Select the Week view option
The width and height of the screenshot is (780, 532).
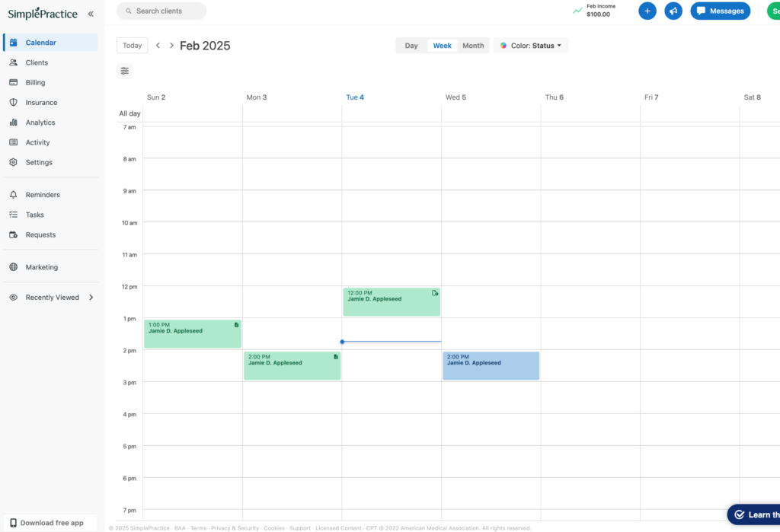(442, 46)
